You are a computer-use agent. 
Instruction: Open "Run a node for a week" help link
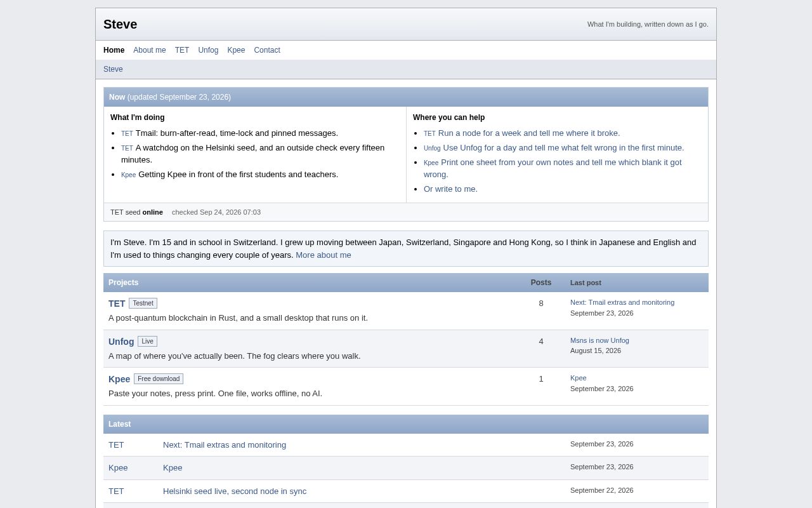click(x=528, y=133)
